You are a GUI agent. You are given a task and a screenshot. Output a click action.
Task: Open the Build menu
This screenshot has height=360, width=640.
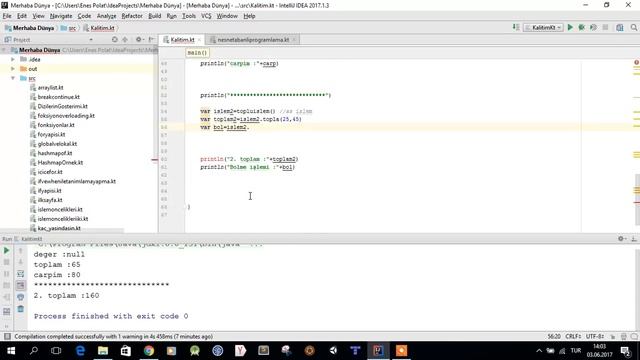click(154, 16)
